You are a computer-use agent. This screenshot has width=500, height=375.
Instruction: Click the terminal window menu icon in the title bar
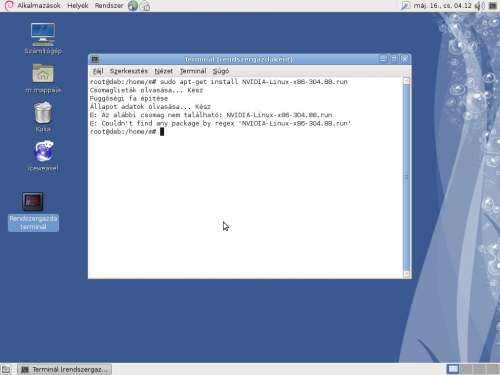[x=95, y=60]
